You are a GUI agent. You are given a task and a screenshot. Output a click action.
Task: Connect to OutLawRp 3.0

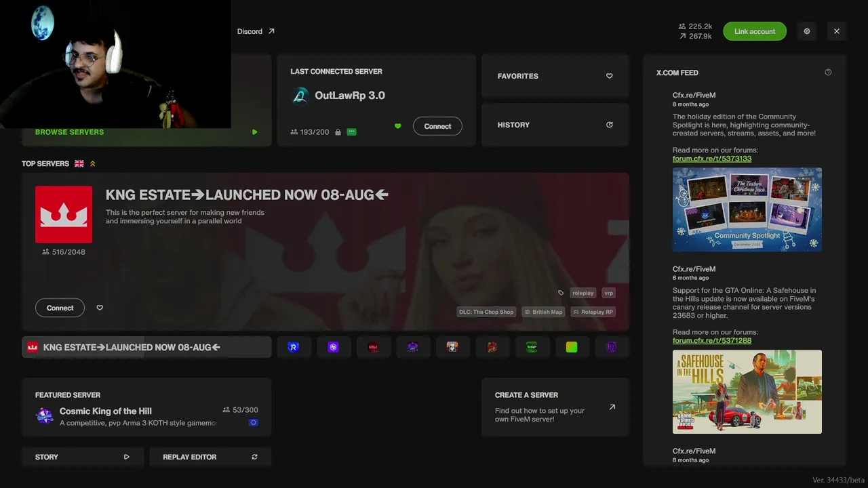[x=437, y=126]
